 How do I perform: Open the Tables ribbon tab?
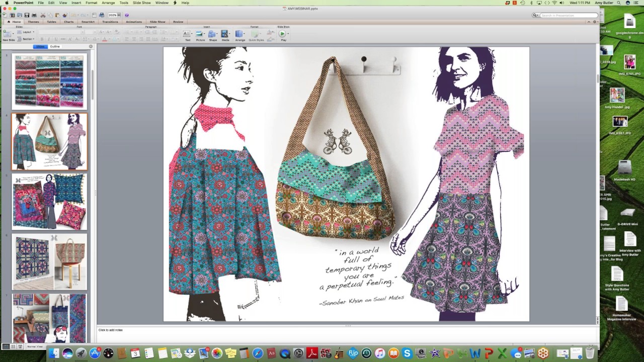51,22
